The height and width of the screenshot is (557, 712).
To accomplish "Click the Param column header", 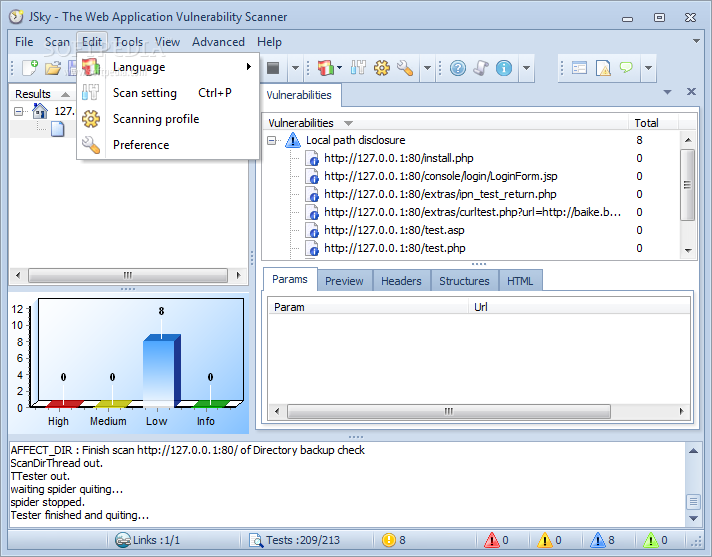I will click(368, 307).
